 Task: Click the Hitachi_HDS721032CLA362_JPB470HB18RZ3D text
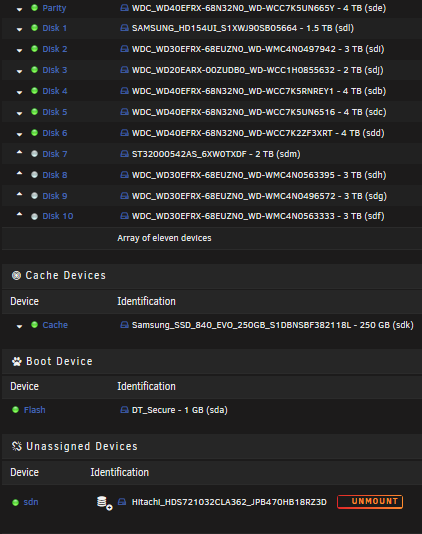229,502
